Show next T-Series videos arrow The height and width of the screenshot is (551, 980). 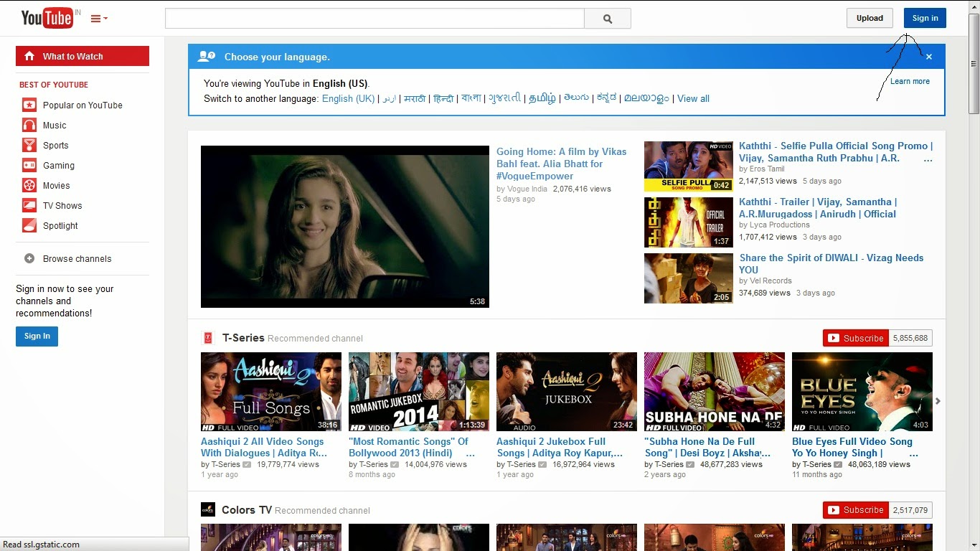tap(938, 401)
